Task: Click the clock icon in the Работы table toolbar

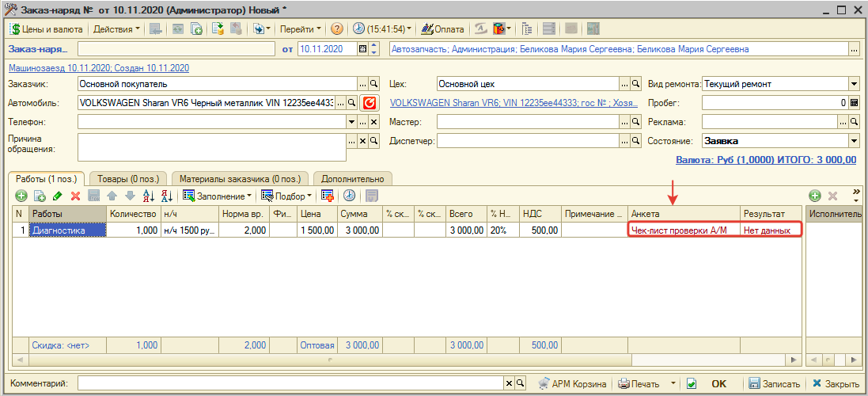Action: tap(349, 196)
